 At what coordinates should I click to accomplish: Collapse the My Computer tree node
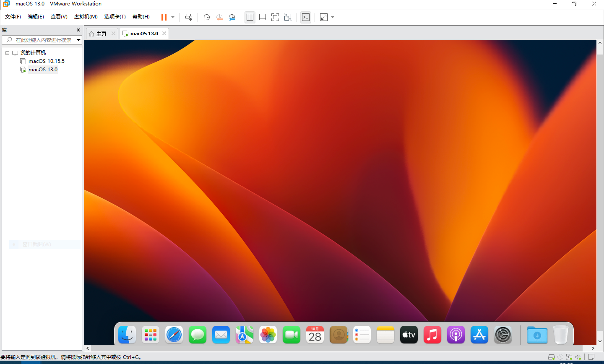click(7, 53)
